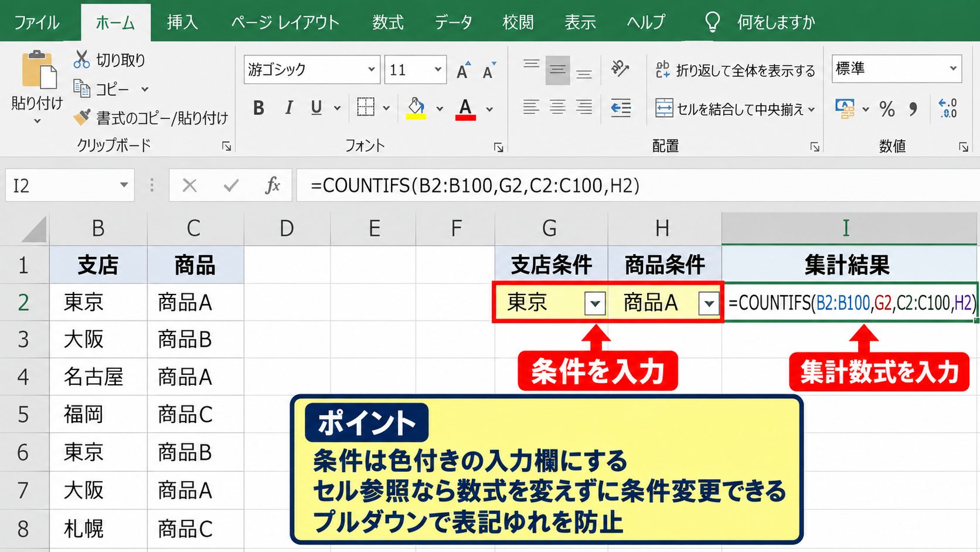Toggle Italic formatting

288,108
